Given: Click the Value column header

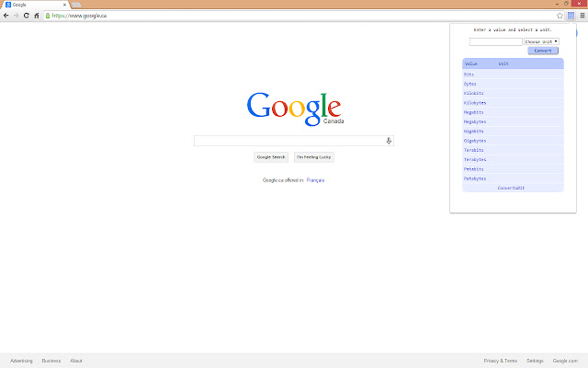Looking at the screenshot, I should coord(471,63).
